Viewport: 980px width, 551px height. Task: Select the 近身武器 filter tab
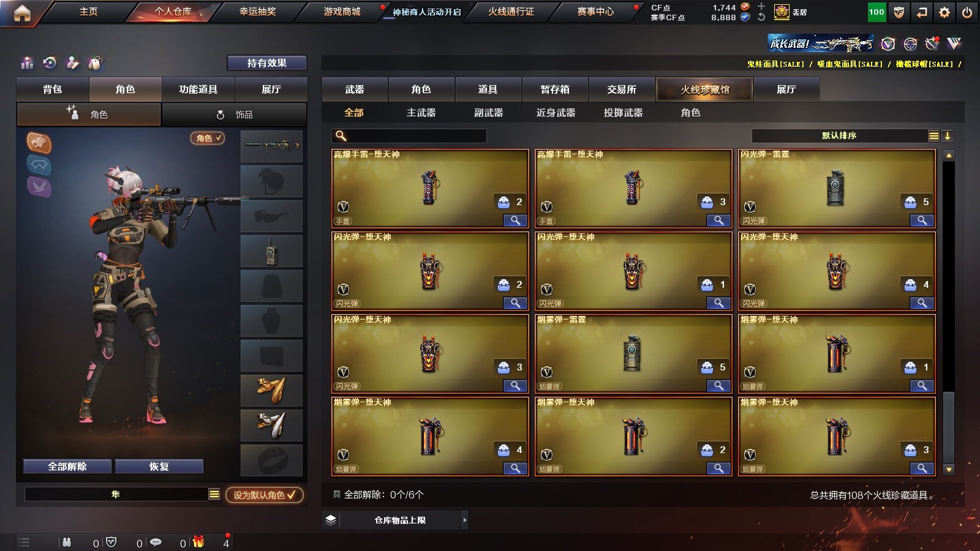[556, 113]
